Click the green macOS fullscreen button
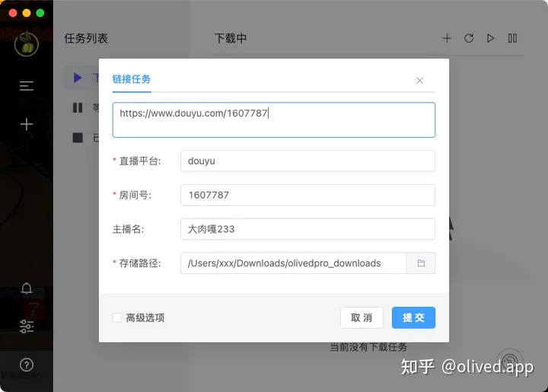The image size is (548, 392). pos(40,13)
